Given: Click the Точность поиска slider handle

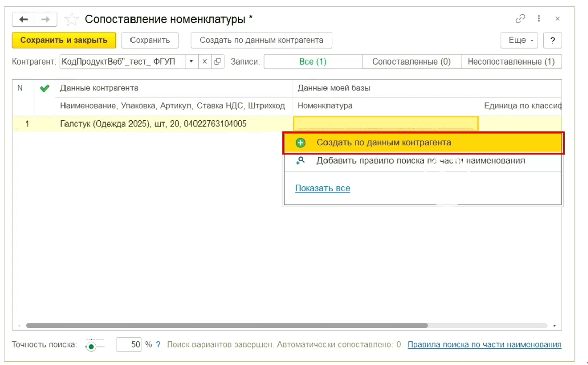Looking at the screenshot, I should click(x=91, y=346).
